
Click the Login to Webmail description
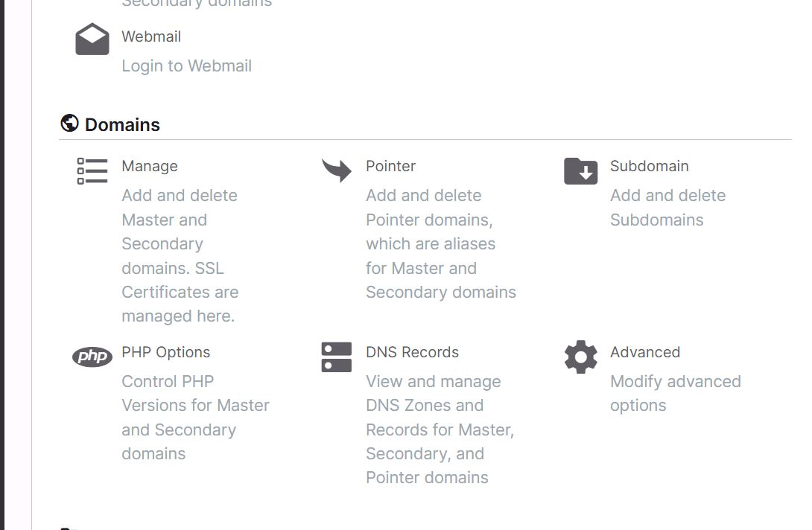[186, 66]
